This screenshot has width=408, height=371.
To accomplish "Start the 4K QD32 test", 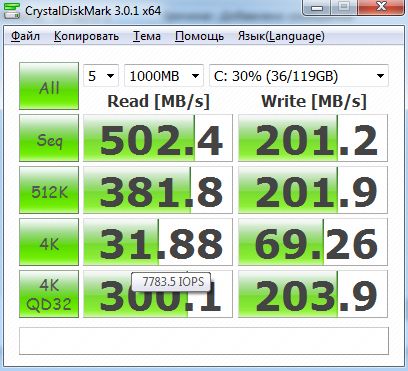I will [x=49, y=294].
